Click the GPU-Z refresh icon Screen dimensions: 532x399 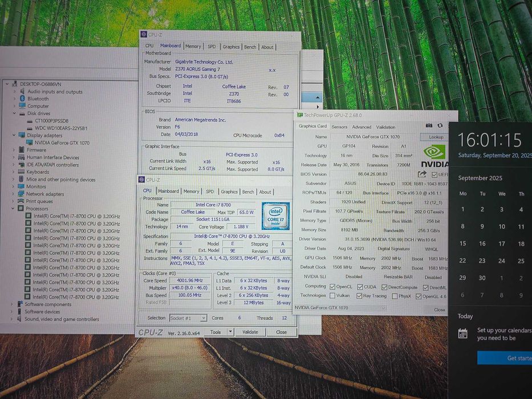pos(440,125)
